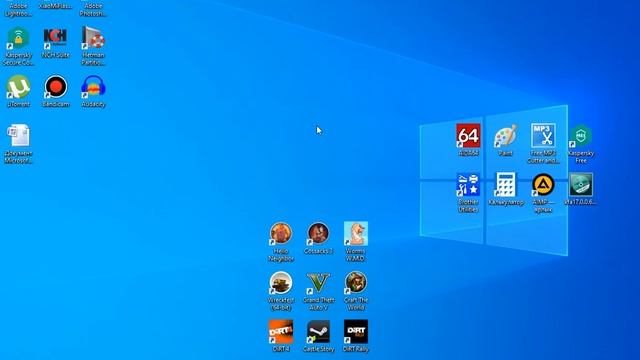The image size is (640, 360).
Task: Select the DiRT 4 game icon
Action: coord(281,331)
